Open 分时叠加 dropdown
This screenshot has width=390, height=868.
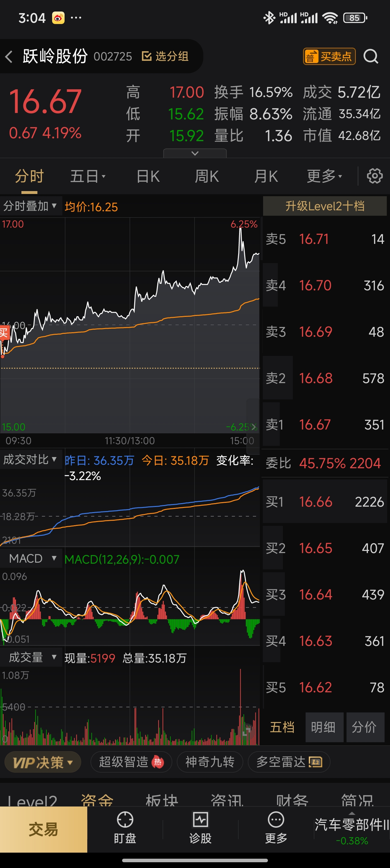tap(30, 206)
